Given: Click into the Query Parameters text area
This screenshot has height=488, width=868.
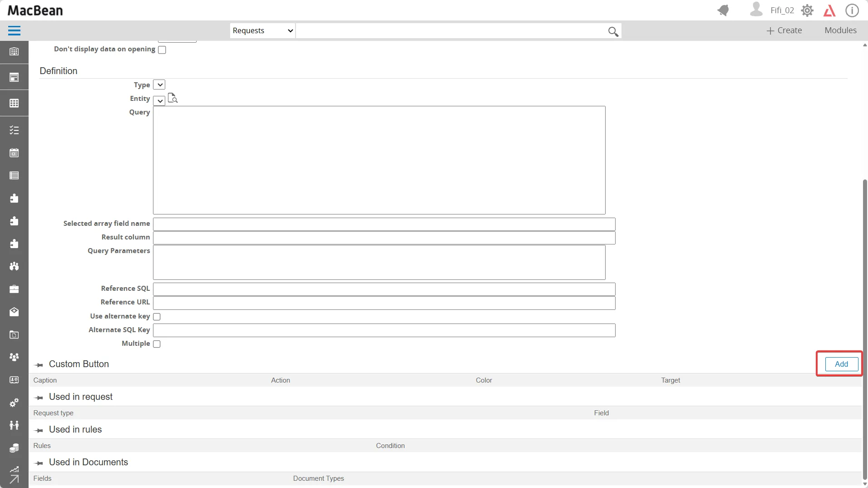Looking at the screenshot, I should tap(379, 262).
